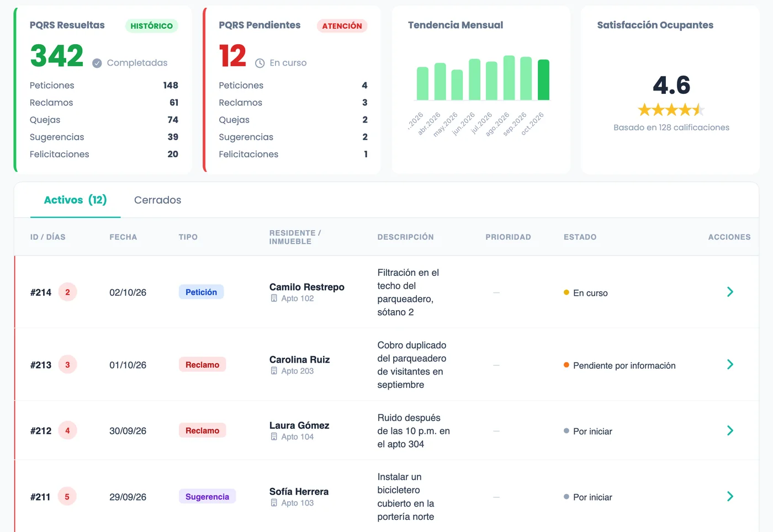Click the Pendiente por información status

[x=620, y=365]
